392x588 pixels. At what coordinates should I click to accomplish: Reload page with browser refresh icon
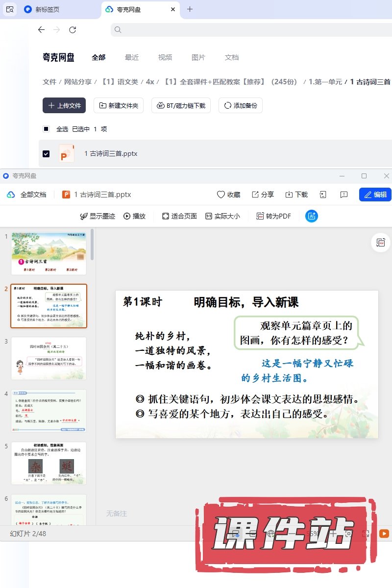tap(73, 30)
